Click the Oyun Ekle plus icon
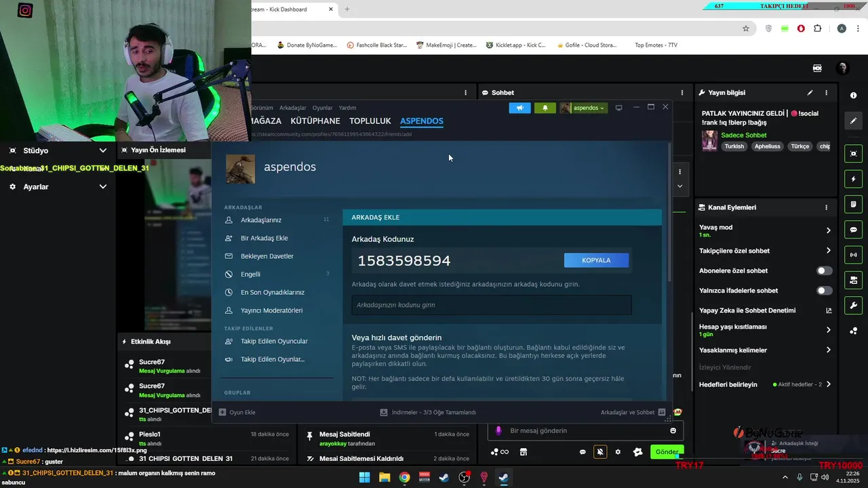The height and width of the screenshot is (488, 868). (x=222, y=412)
